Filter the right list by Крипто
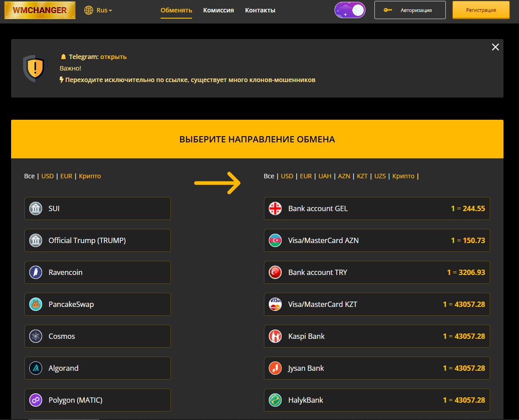The image size is (519, 420). click(403, 176)
